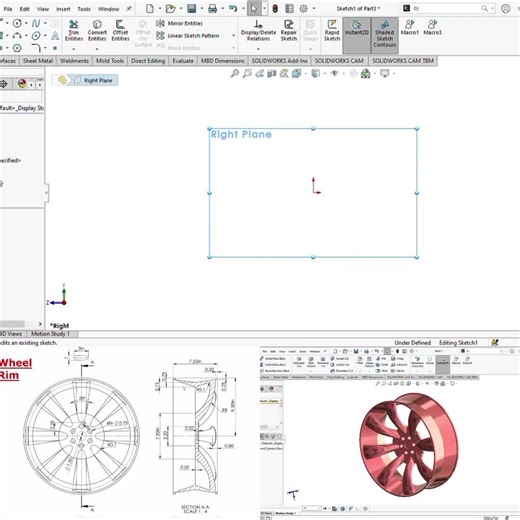
Task: Click the Editing Sketch1 status text
Action: [458, 343]
